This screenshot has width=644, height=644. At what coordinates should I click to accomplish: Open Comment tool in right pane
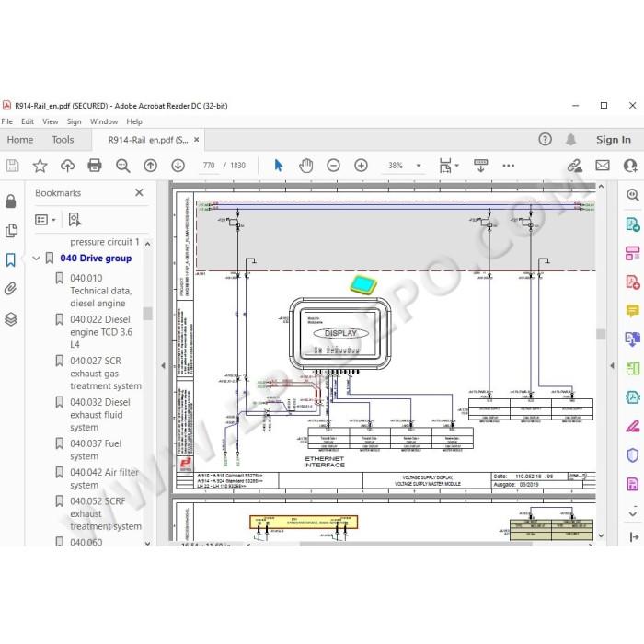click(x=633, y=311)
